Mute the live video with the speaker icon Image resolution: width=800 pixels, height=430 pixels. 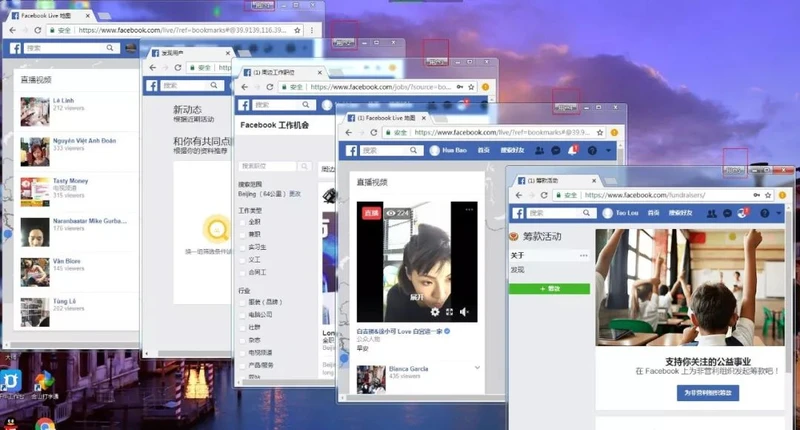point(464,312)
